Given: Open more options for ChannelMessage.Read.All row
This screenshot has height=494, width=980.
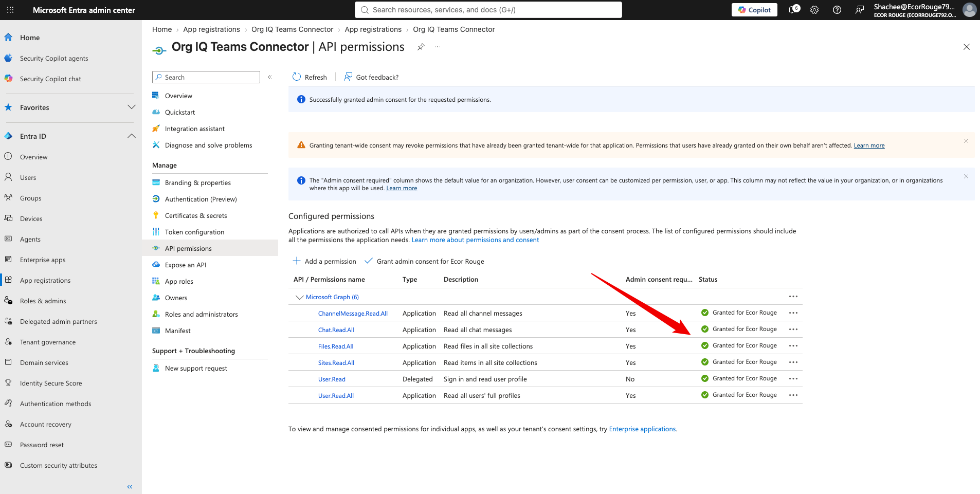Looking at the screenshot, I should click(x=793, y=313).
